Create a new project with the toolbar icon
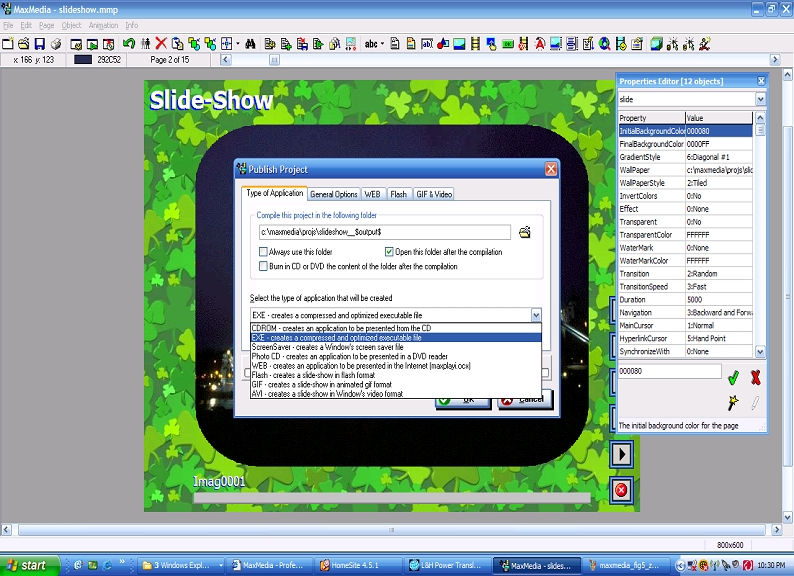Screen dimensions: 794x576 [8, 44]
